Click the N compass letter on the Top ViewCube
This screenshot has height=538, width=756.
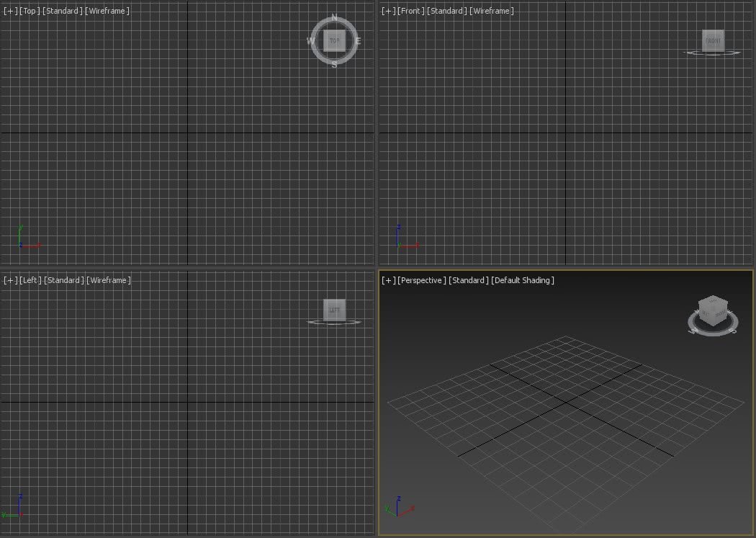334,18
